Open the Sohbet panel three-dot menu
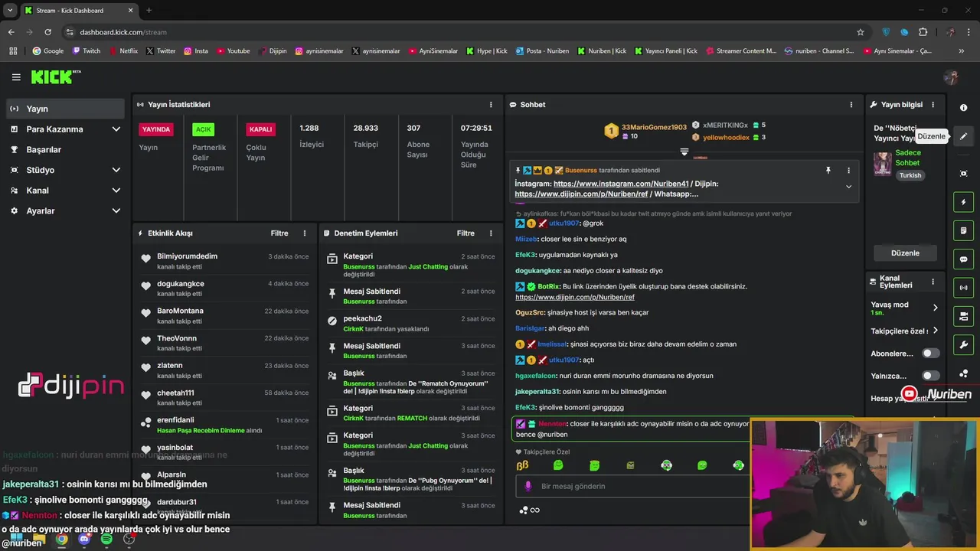Screen dimensions: 980x551 coord(851,105)
